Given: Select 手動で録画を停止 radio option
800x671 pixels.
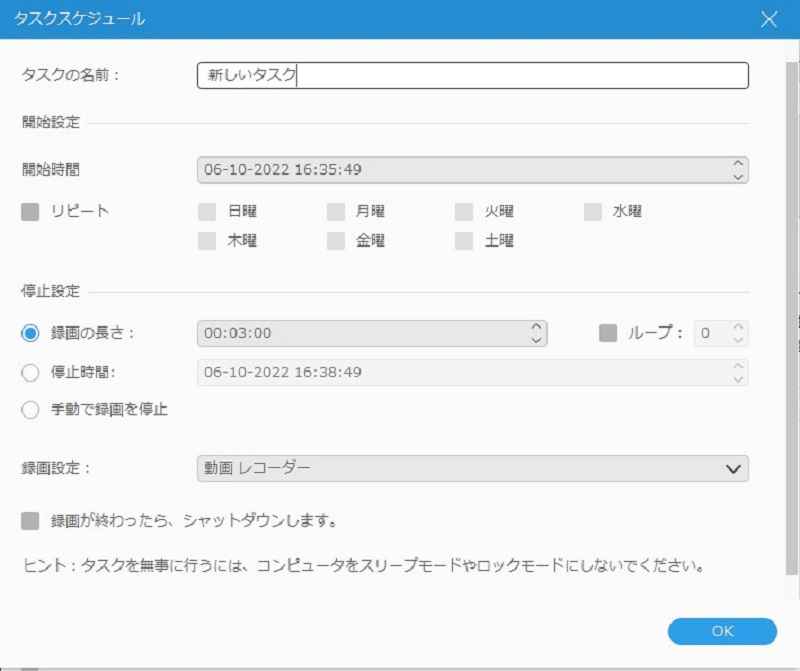Looking at the screenshot, I should 30,409.
